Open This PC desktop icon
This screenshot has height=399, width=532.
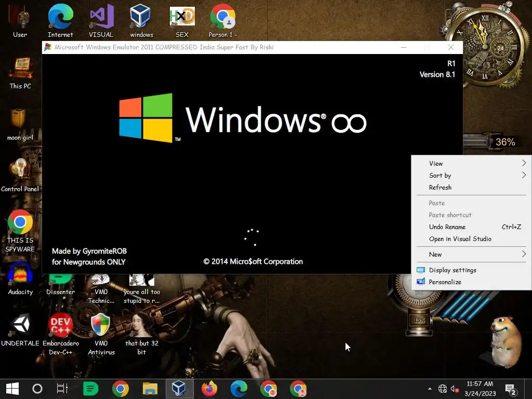point(20,73)
